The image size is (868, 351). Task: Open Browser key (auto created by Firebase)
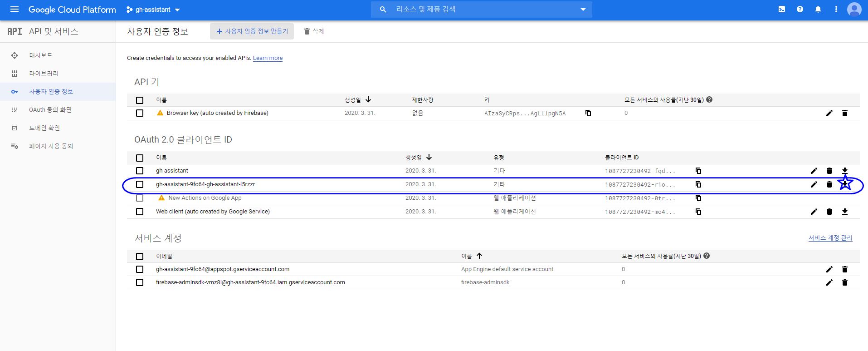[x=218, y=113]
